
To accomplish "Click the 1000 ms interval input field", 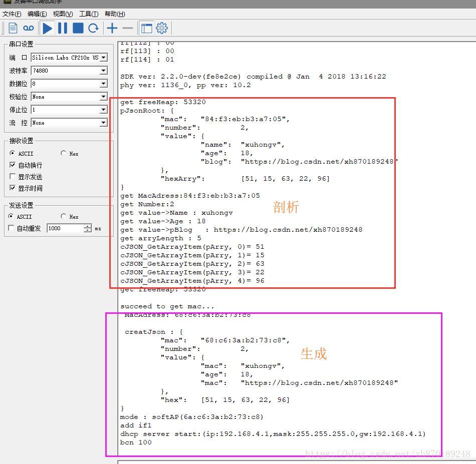I will (x=65, y=228).
